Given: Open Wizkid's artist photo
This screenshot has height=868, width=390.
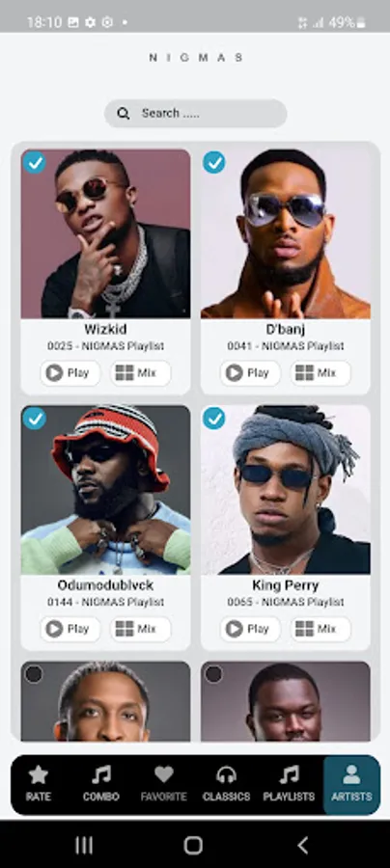Looking at the screenshot, I should tap(106, 233).
